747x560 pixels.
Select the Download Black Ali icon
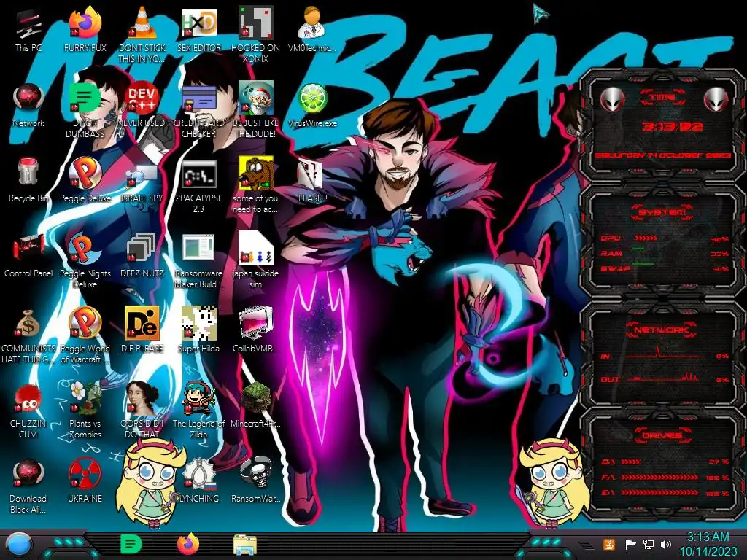pyautogui.click(x=28, y=486)
